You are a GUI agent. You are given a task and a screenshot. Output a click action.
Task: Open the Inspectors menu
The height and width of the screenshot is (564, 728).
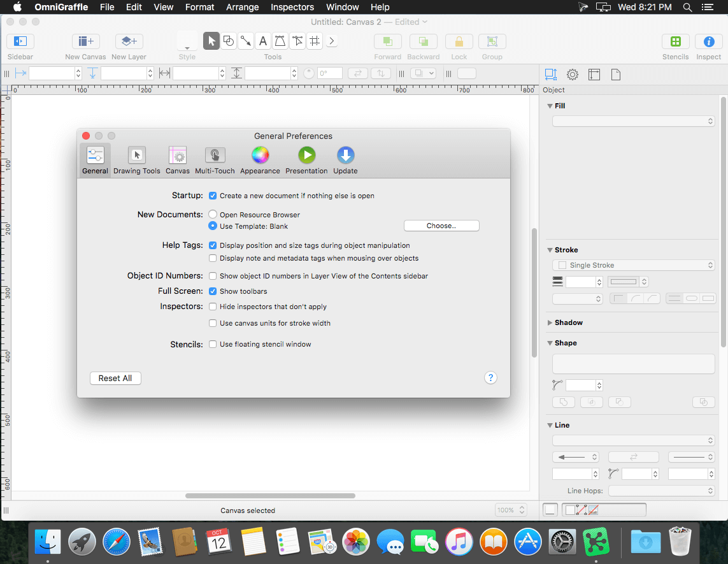292,7
